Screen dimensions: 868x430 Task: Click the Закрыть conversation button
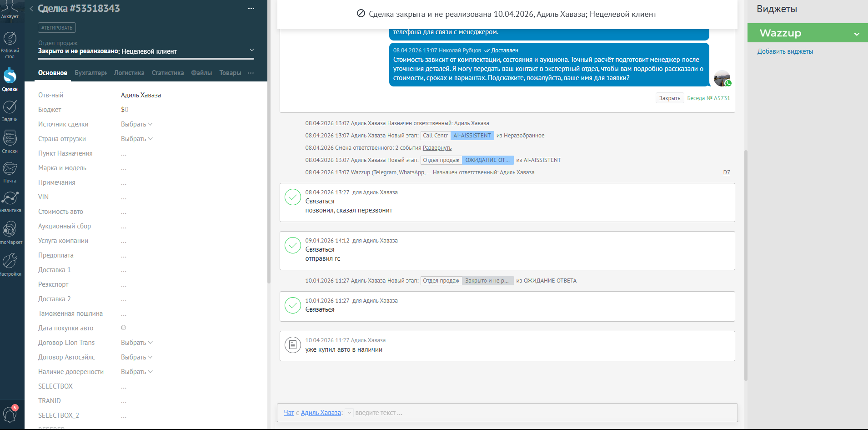(670, 98)
